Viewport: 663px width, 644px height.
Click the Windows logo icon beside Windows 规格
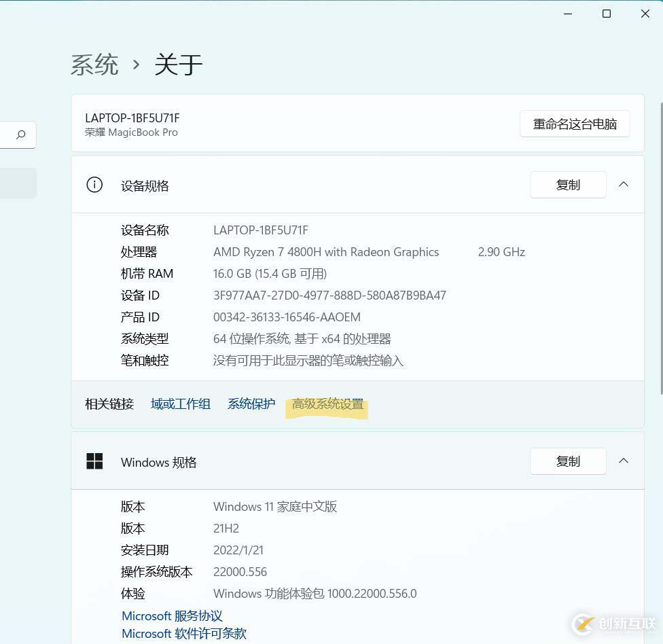94,461
